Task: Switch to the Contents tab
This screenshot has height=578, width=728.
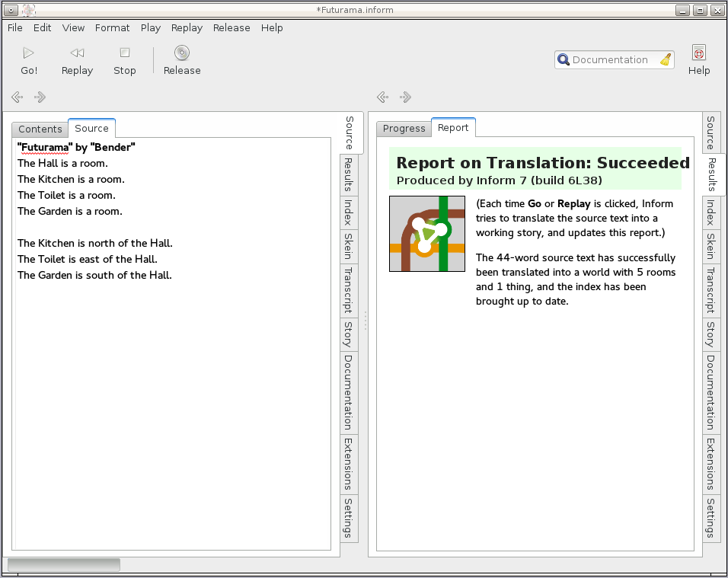Action: 40,129
